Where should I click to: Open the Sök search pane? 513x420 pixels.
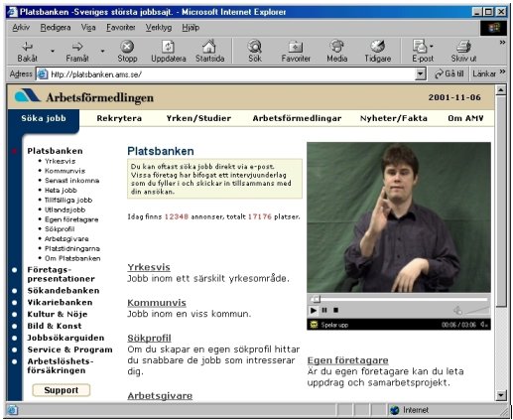pos(255,52)
